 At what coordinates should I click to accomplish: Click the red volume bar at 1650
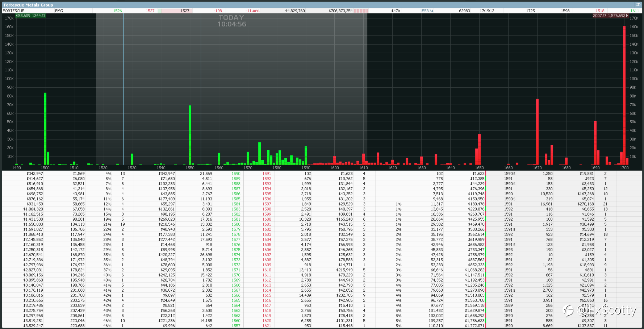[479, 149]
